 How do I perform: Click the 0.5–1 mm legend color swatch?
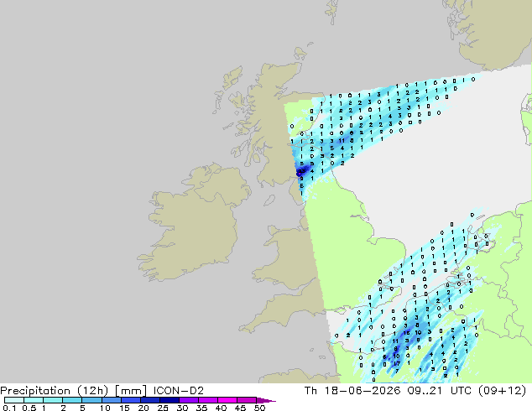[34, 400]
